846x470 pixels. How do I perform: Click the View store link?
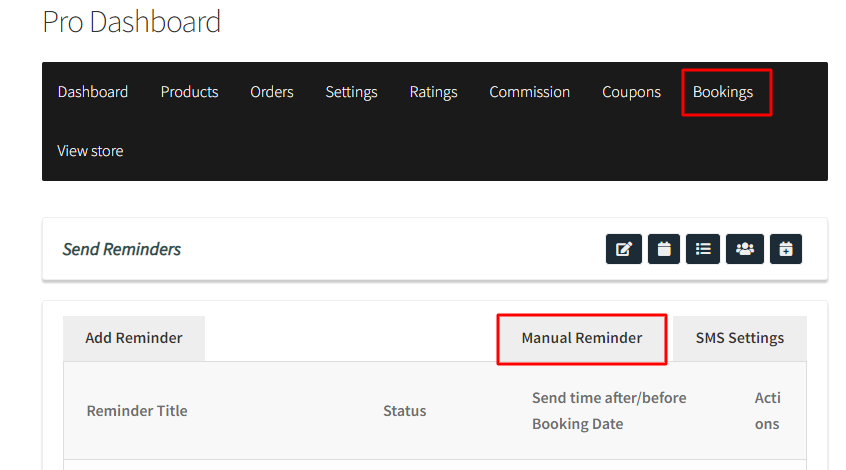click(x=90, y=151)
